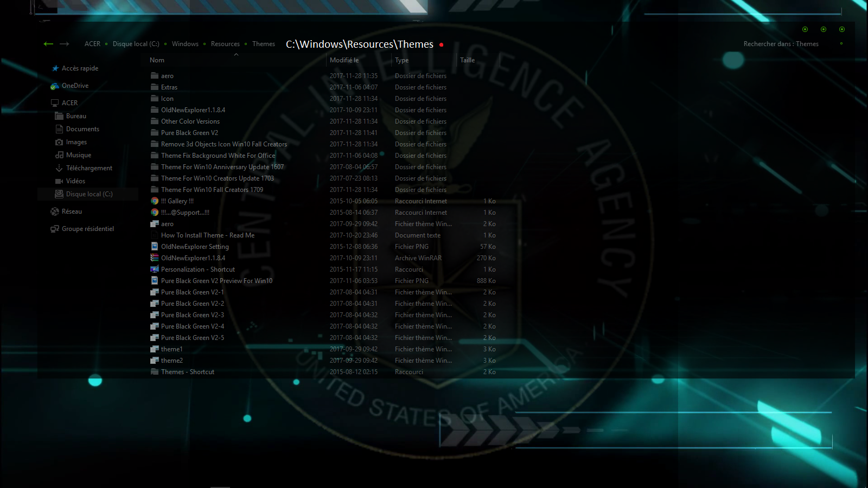Select 'Theme For Win10 Fall Creators 1709'
The width and height of the screenshot is (868, 488).
pos(212,190)
